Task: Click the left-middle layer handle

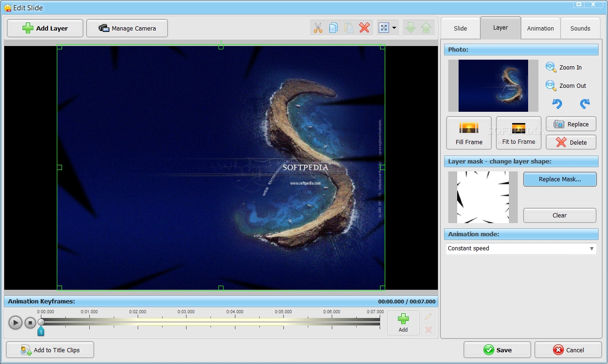Action: pos(59,167)
